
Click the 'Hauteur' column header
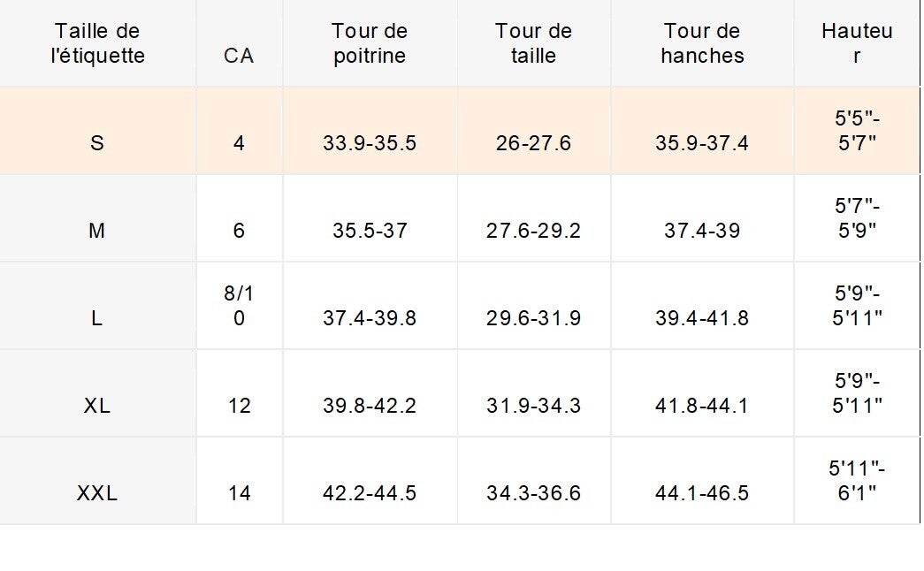(x=856, y=43)
